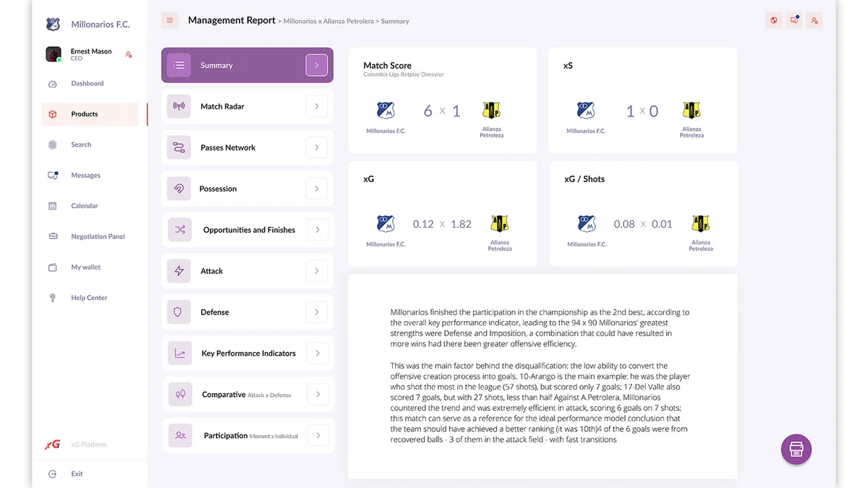Open the Dashboard menu item
This screenshot has height=488, width=868.
[x=85, y=83]
